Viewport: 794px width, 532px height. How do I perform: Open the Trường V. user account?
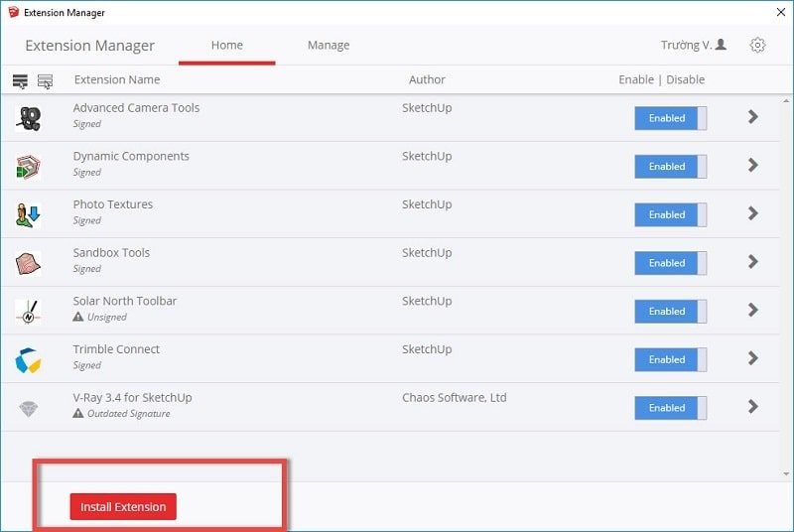tap(693, 46)
